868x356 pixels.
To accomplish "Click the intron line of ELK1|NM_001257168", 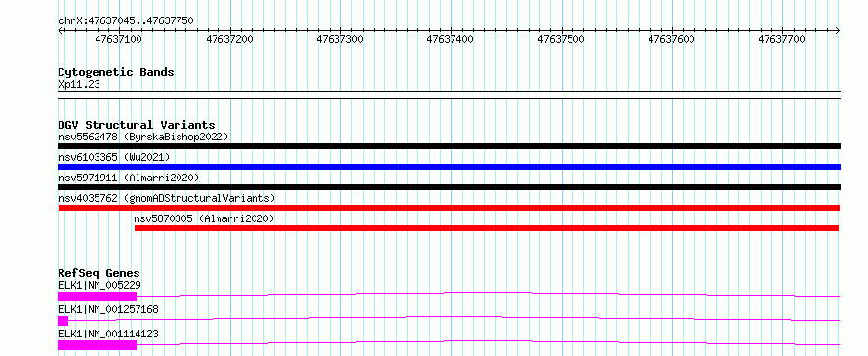I will click(x=454, y=316).
